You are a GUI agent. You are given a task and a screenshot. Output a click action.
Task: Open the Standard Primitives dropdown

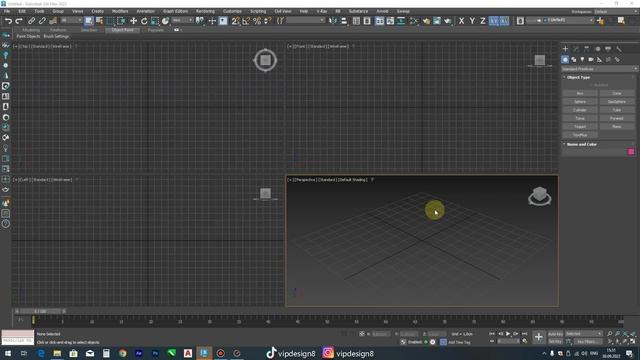(599, 69)
